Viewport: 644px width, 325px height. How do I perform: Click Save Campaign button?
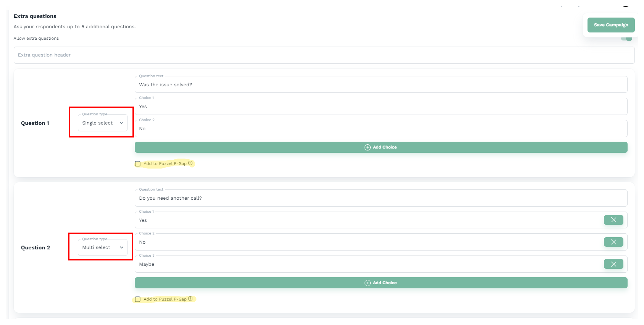(610, 25)
